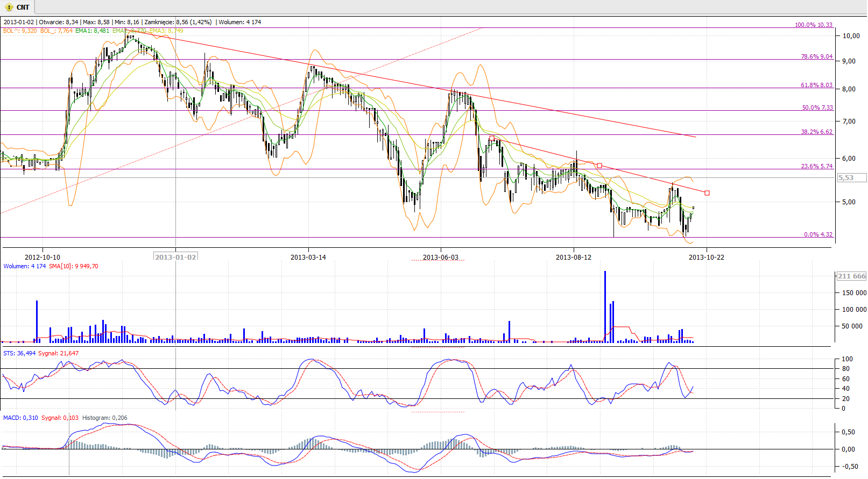Click the 6,00 price axis label
This screenshot has width=868, height=479.
pyautogui.click(x=849, y=159)
